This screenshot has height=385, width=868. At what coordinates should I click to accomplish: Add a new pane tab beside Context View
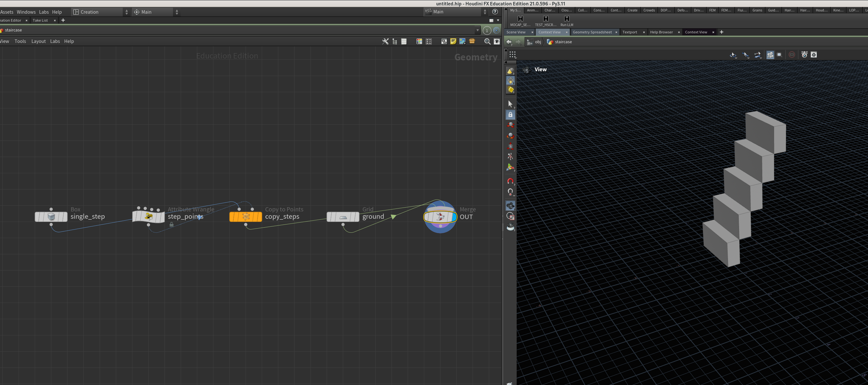pyautogui.click(x=721, y=32)
